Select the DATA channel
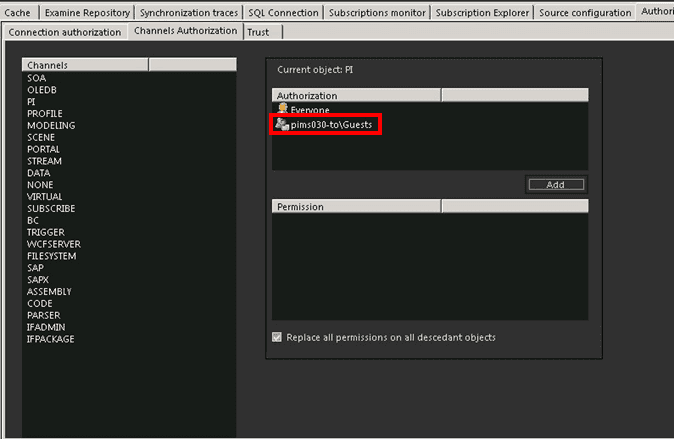 [39, 173]
